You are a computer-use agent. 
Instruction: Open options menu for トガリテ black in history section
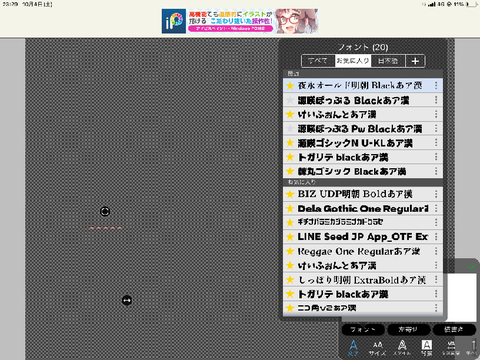click(436, 157)
